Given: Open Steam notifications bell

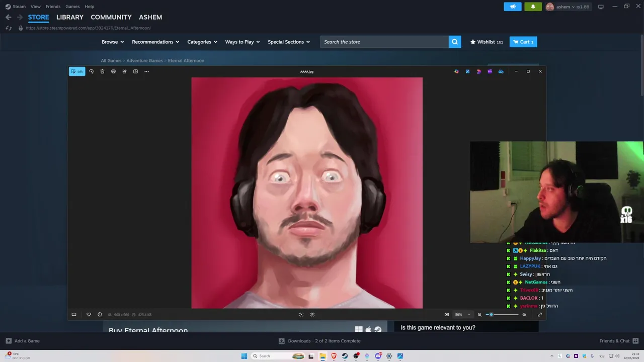Looking at the screenshot, I should [x=533, y=7].
